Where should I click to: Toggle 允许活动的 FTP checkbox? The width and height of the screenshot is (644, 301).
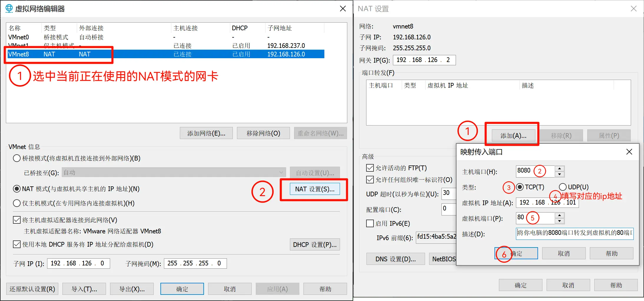tap(370, 168)
